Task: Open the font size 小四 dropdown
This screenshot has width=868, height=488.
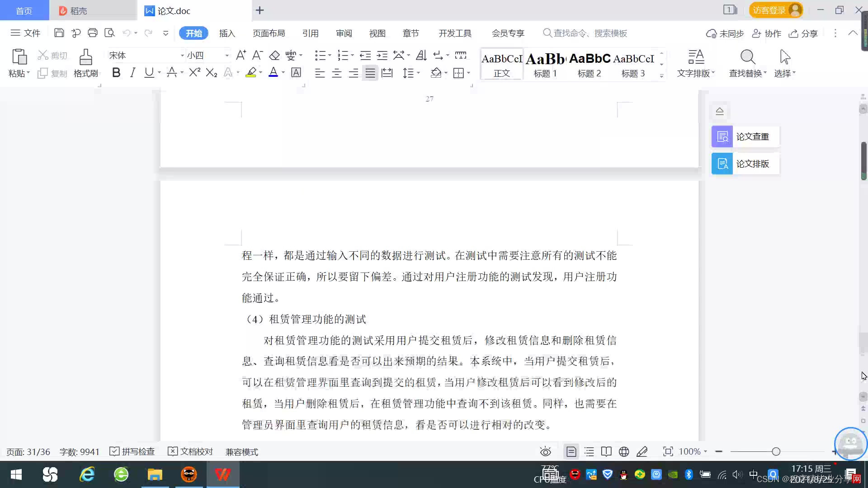Action: click(x=227, y=56)
